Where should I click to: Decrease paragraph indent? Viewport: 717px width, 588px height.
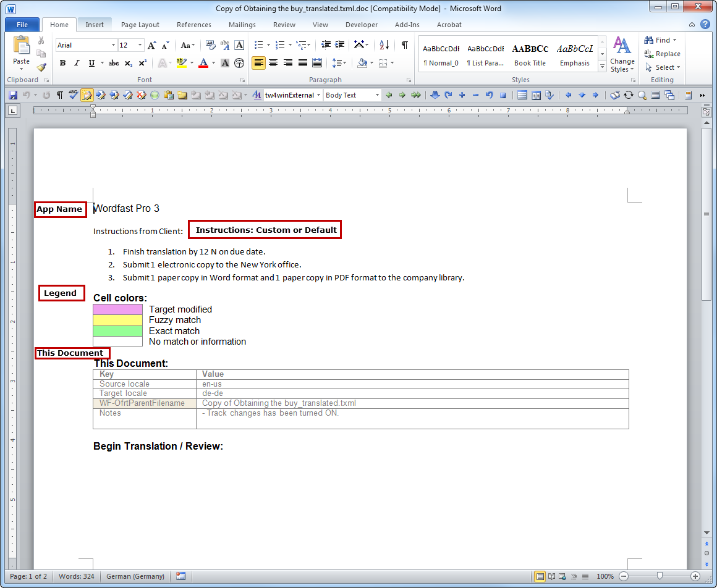[x=326, y=44]
